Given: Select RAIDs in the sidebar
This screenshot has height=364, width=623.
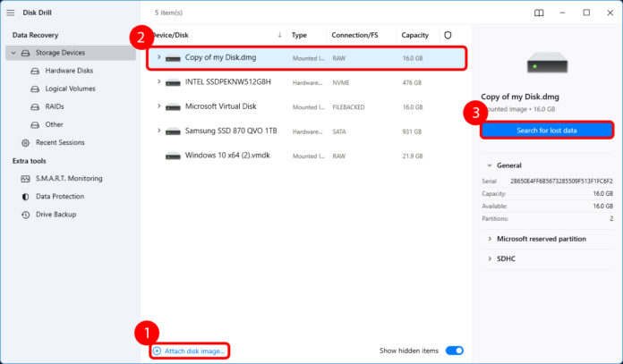Looking at the screenshot, I should point(55,106).
